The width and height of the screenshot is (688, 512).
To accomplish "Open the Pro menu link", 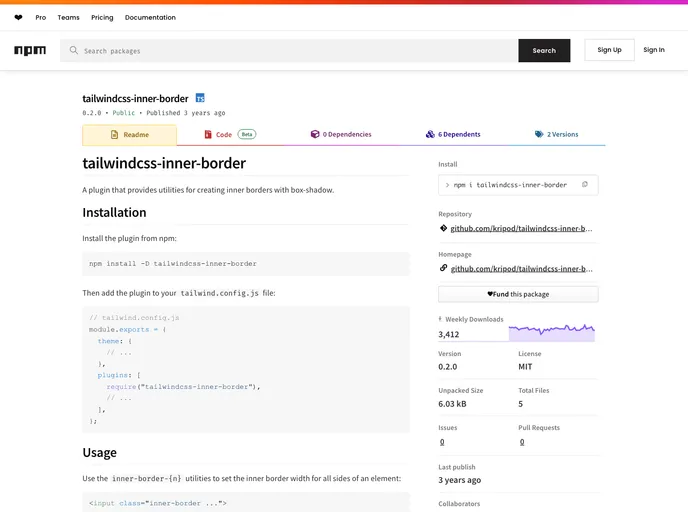I will (x=41, y=18).
